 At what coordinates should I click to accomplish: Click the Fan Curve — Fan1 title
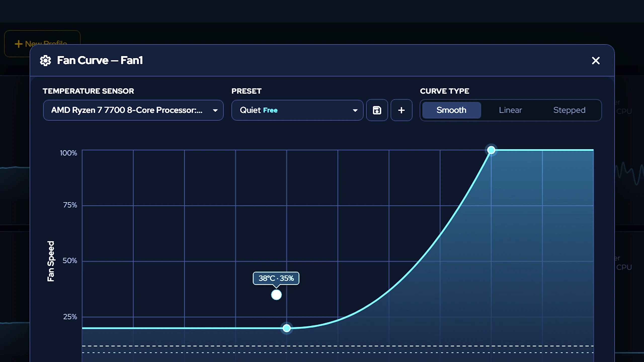point(100,60)
